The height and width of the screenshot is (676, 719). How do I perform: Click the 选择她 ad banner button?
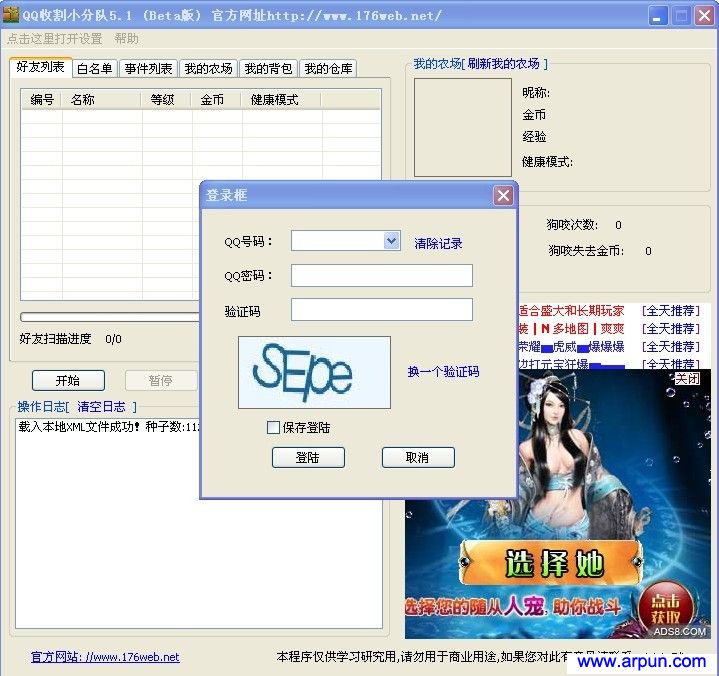[x=552, y=563]
